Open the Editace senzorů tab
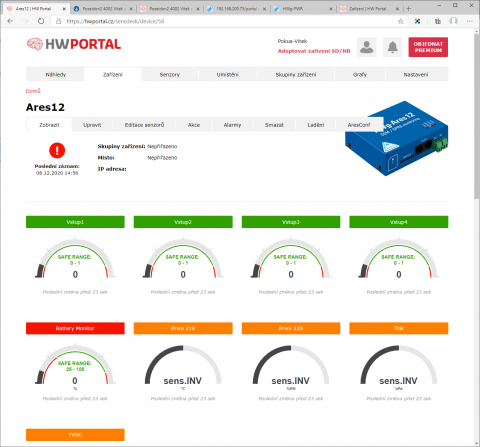 [x=144, y=125]
